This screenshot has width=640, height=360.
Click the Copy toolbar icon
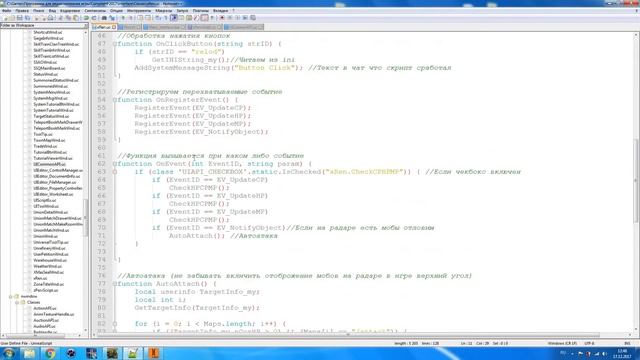68,18
